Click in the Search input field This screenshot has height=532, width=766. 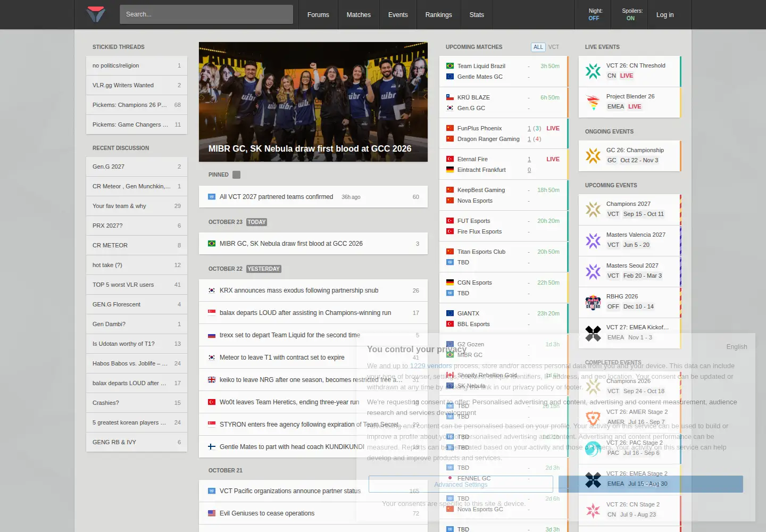coord(206,14)
